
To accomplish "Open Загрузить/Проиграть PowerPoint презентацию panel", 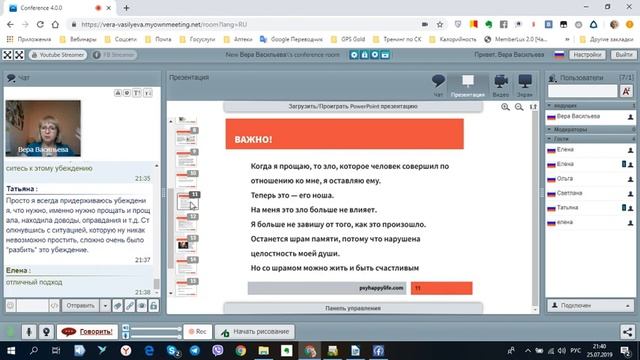I will 353,107.
